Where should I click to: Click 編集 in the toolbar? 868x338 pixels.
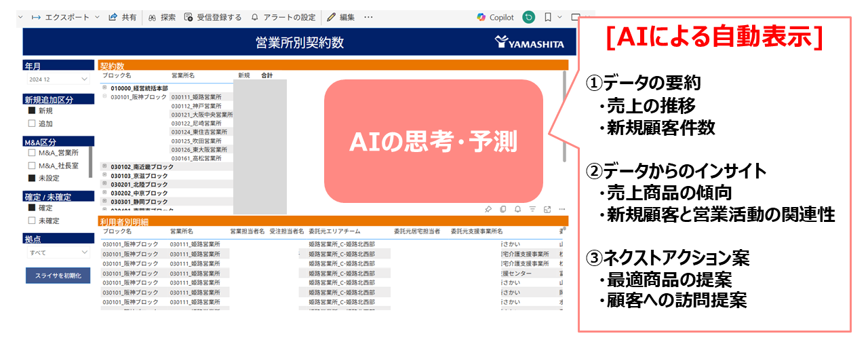click(340, 17)
